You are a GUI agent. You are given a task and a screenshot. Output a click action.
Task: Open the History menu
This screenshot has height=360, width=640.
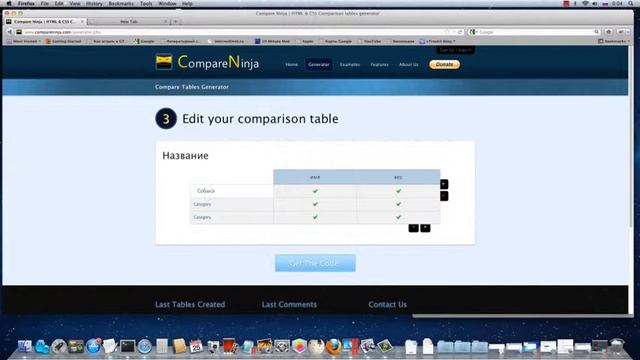coord(94,3)
